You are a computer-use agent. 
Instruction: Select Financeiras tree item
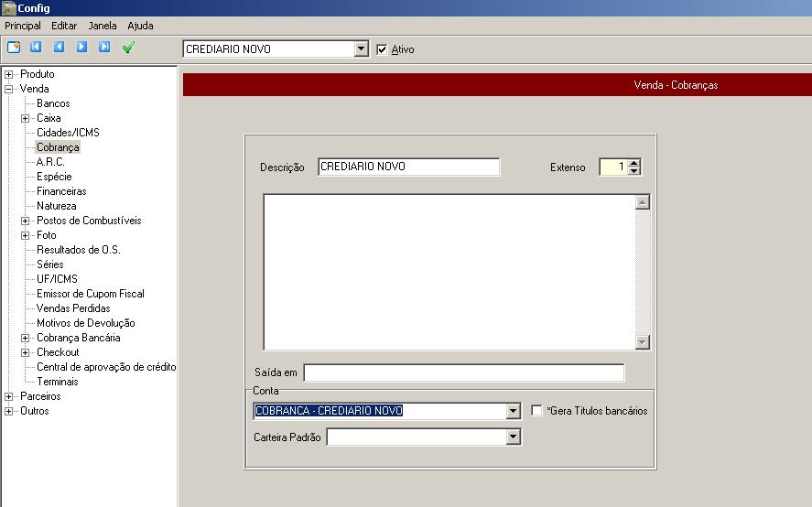click(61, 191)
